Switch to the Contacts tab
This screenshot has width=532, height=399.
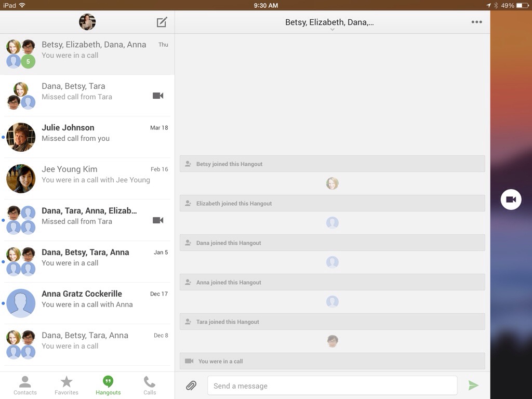click(x=25, y=385)
